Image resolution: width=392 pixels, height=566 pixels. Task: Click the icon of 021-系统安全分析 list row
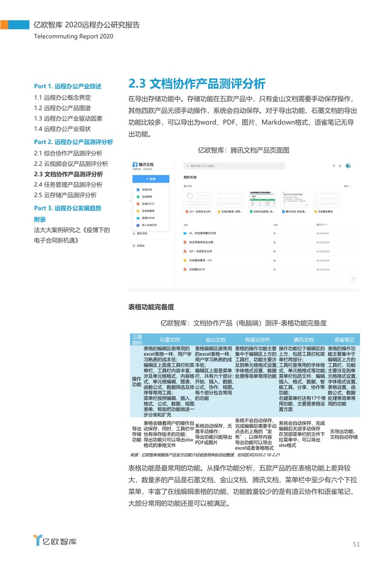click(186, 251)
